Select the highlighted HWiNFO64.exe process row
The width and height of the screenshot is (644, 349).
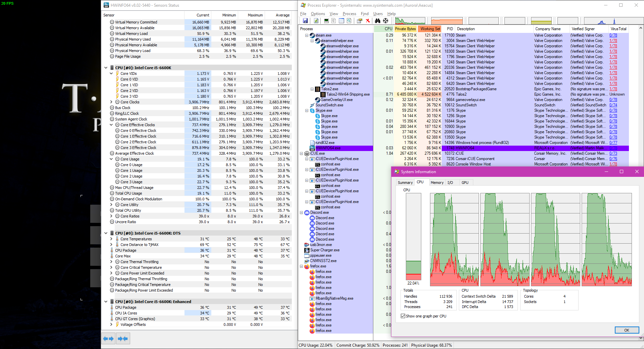[x=469, y=148]
